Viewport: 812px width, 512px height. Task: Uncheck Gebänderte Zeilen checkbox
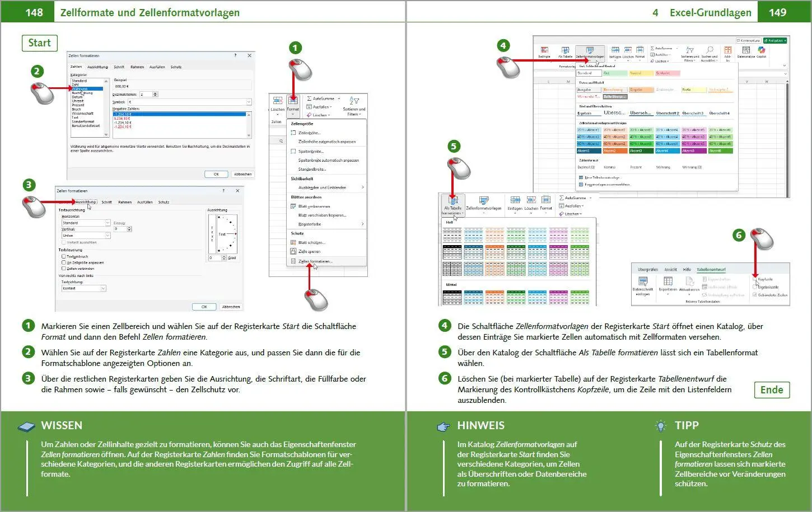(x=755, y=295)
